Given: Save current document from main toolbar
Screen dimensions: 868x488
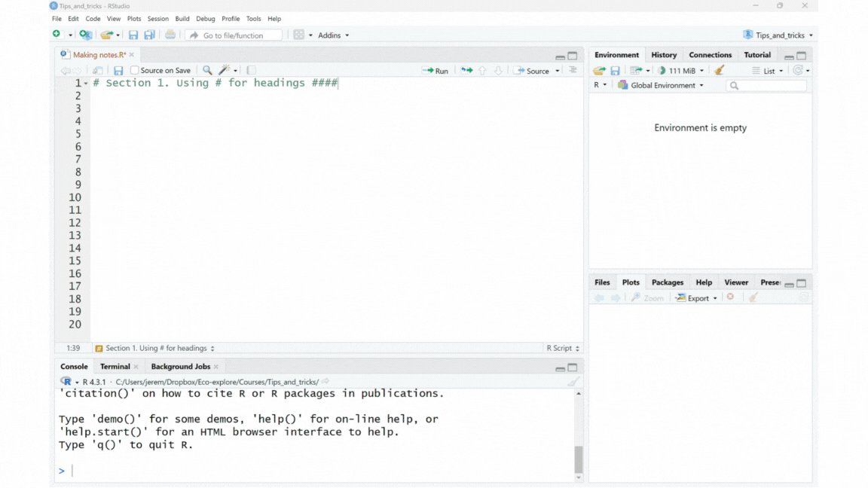Looking at the screenshot, I should tap(133, 35).
